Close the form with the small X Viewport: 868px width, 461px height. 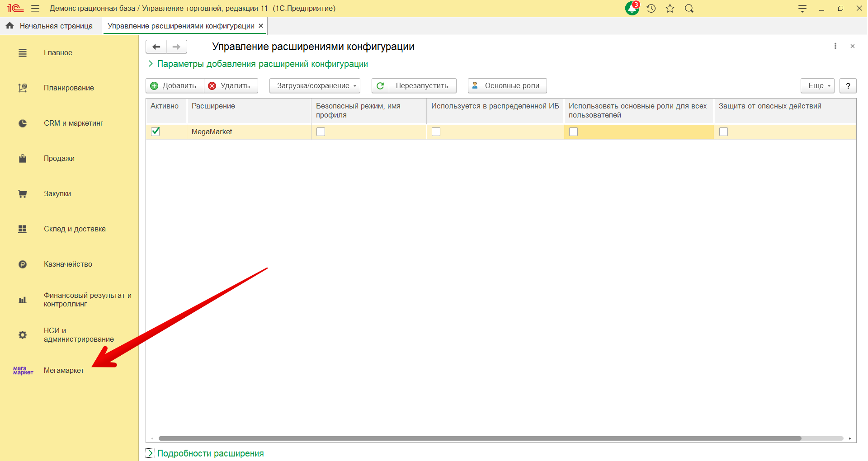coord(853,46)
